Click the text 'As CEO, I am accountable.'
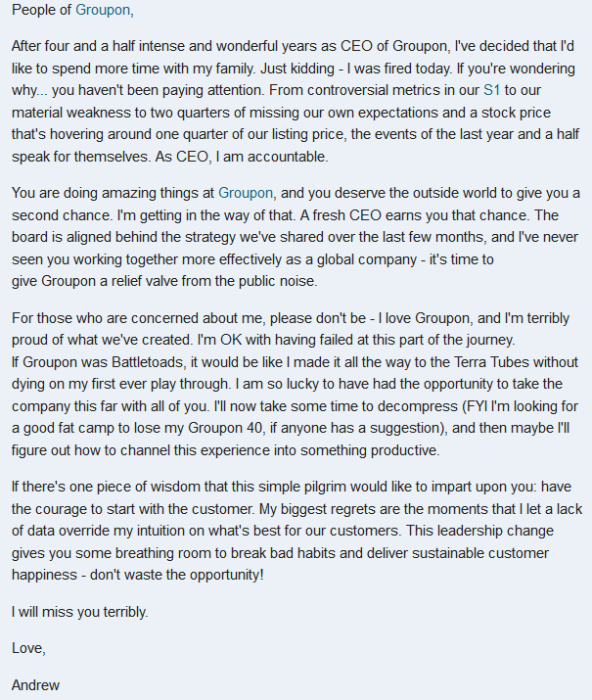The width and height of the screenshot is (592, 700). [242, 157]
